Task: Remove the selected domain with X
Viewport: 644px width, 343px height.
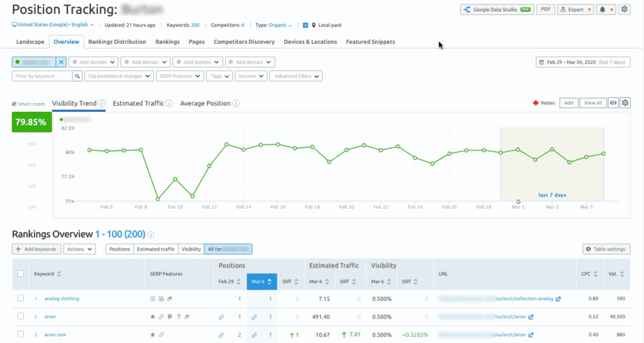Action: click(61, 62)
